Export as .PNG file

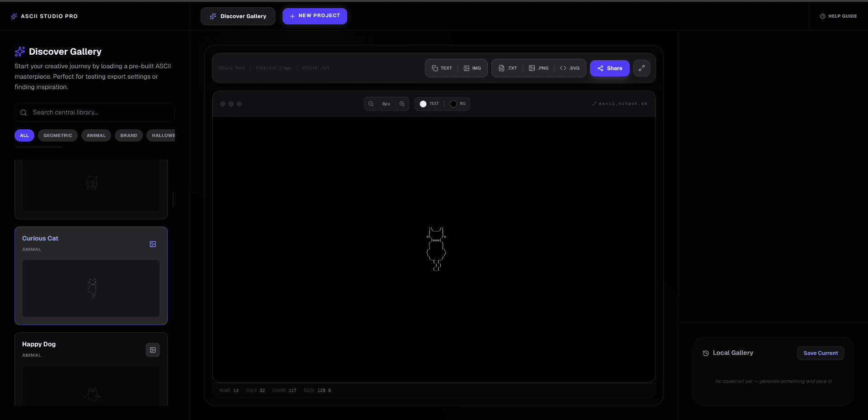[x=538, y=68]
